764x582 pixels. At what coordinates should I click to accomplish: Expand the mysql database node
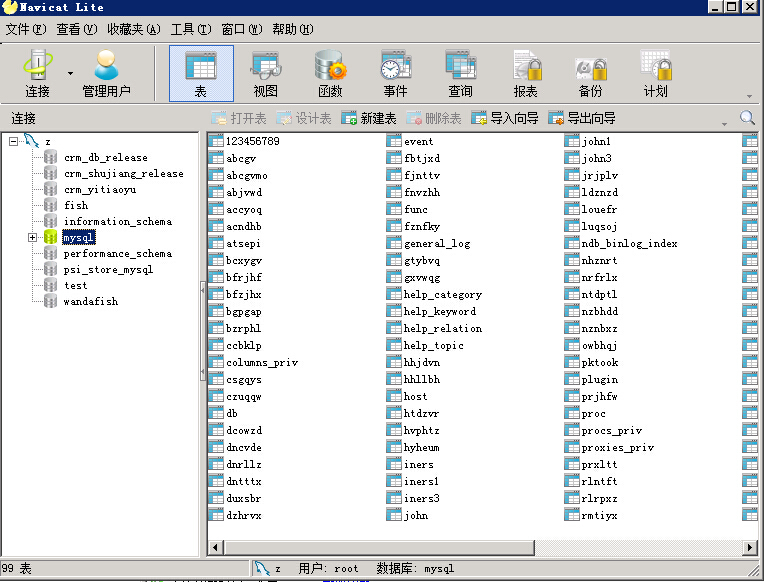pyautogui.click(x=32, y=237)
